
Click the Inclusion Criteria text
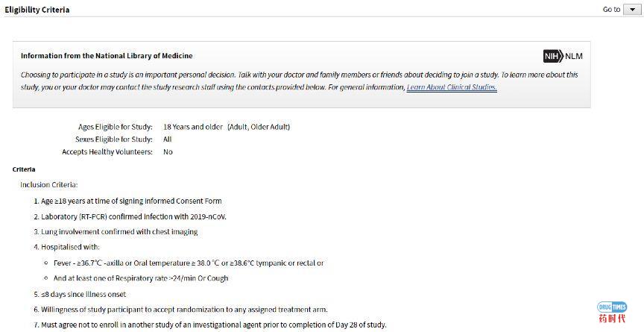49,185
